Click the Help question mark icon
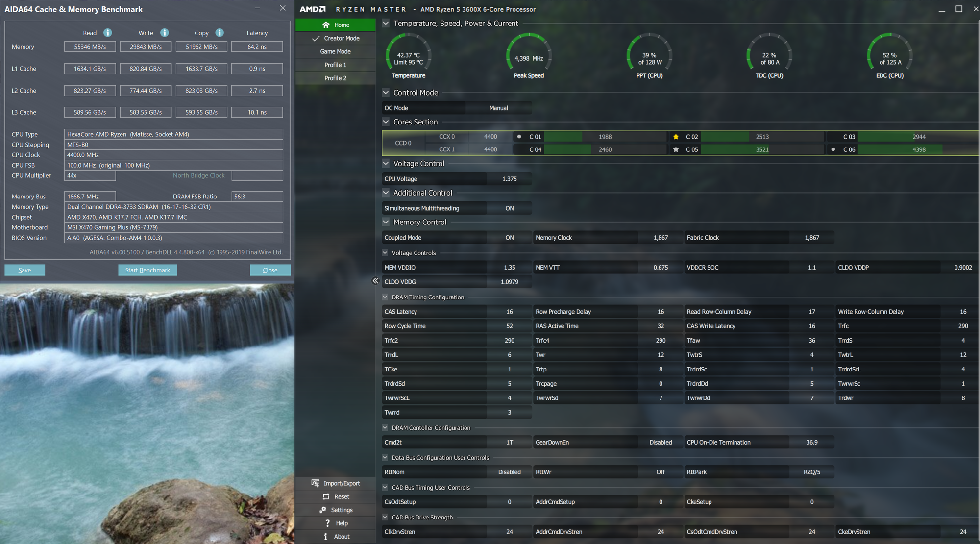Screen dimensions: 980x544 pos(327,523)
